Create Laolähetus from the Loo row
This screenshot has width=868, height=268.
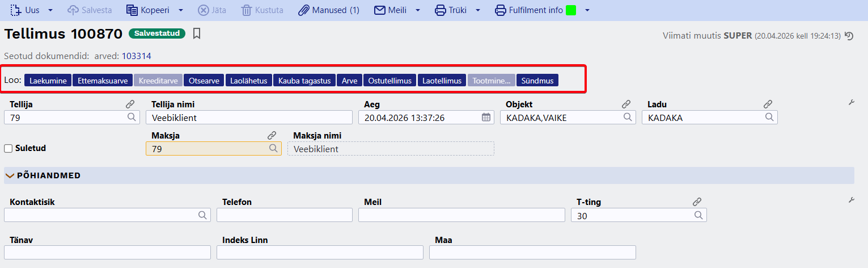(x=248, y=81)
